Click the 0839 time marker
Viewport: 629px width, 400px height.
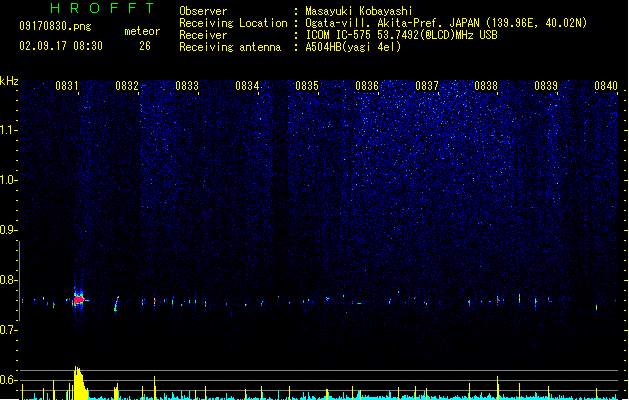click(x=546, y=86)
